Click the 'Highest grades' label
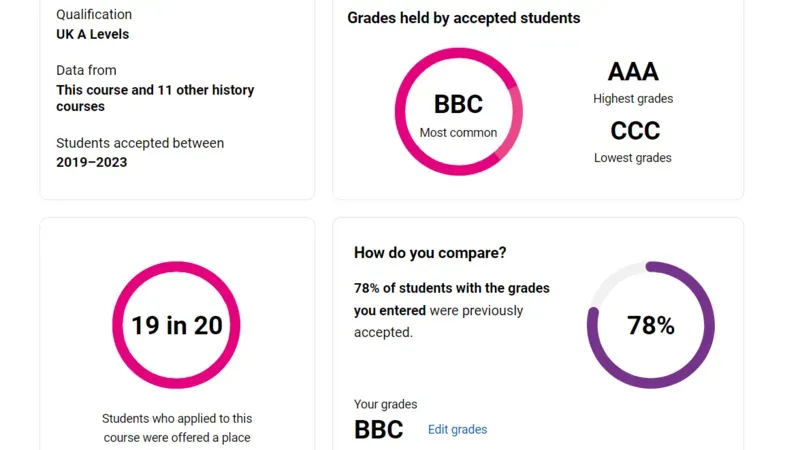The image size is (800, 450). coord(633,98)
